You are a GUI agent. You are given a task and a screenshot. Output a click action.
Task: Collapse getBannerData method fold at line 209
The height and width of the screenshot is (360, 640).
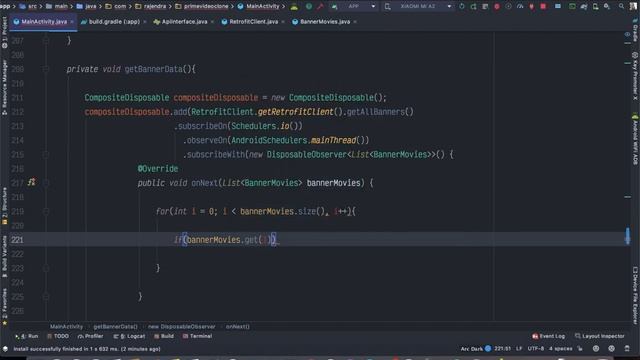pyautogui.click(x=46, y=69)
